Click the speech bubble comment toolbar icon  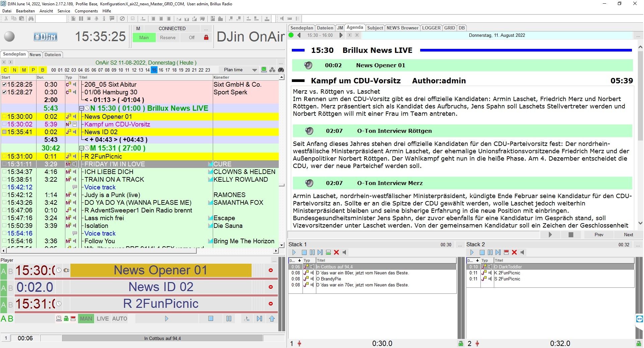(x=112, y=19)
